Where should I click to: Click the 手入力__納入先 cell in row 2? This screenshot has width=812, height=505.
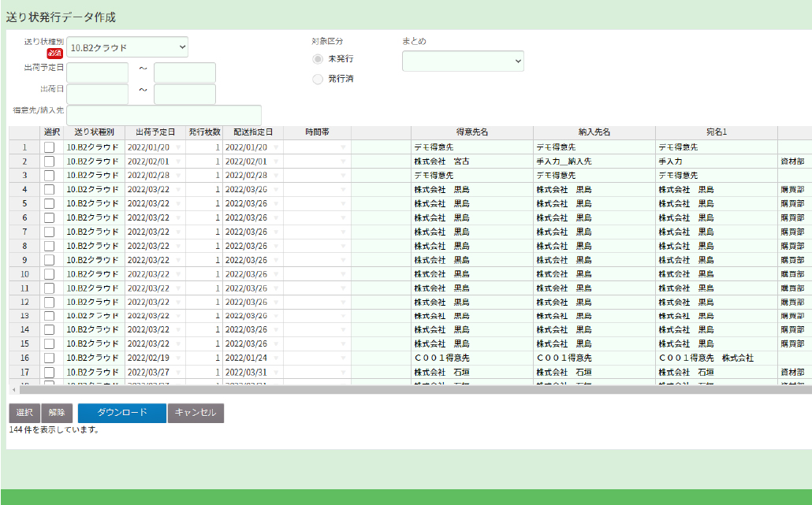(594, 162)
